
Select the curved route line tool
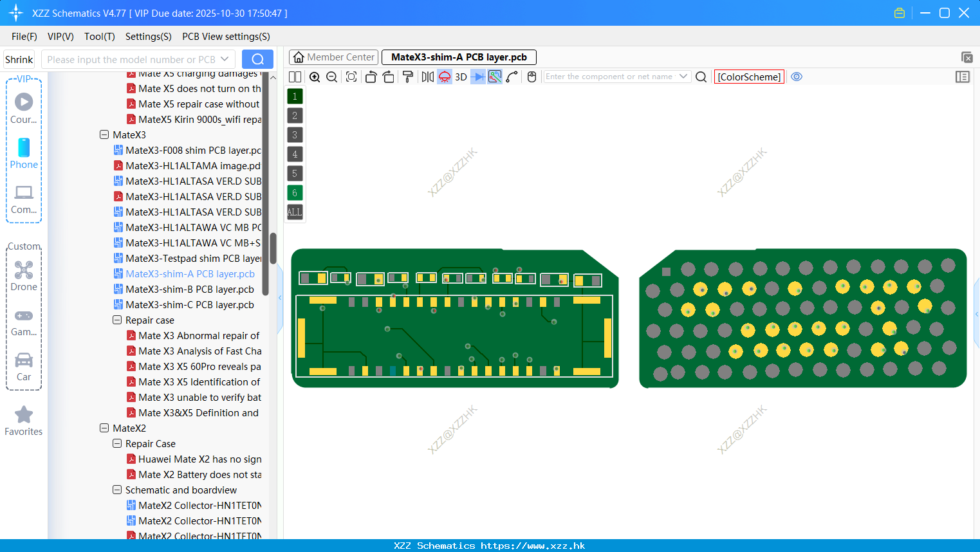point(512,77)
